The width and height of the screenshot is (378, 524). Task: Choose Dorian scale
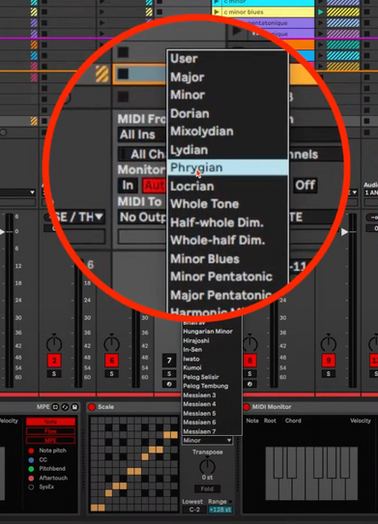click(x=228, y=114)
